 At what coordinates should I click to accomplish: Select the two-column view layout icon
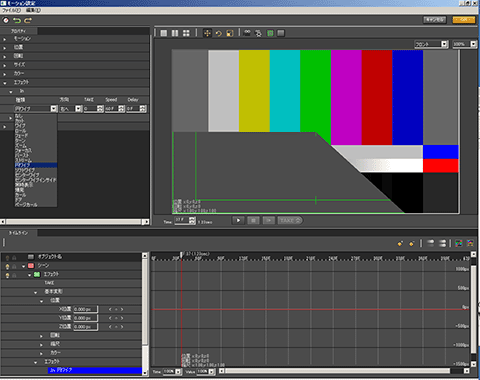[x=175, y=33]
